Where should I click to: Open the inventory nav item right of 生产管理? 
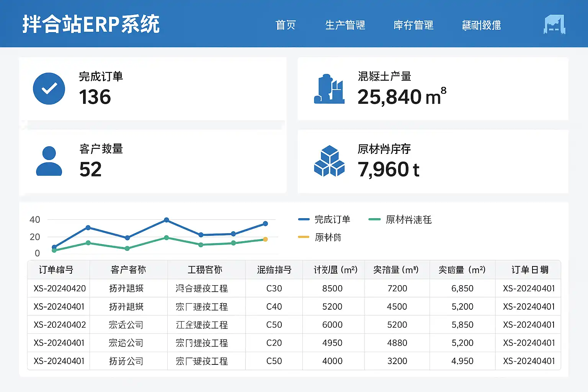click(413, 25)
